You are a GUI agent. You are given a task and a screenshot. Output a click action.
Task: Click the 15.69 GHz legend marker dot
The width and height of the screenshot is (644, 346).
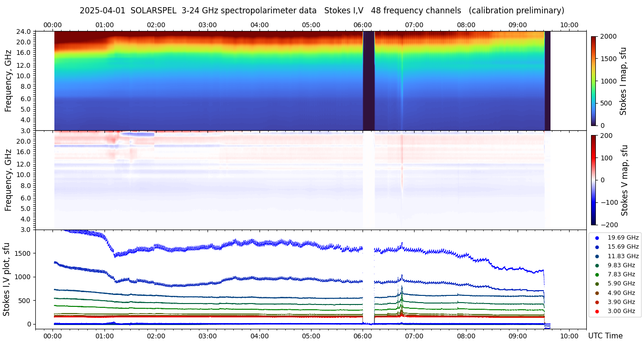[597, 247]
